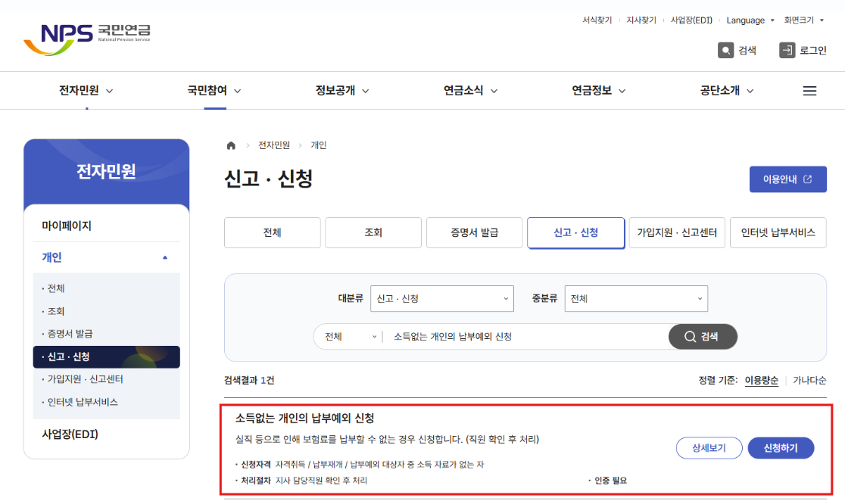Open the 대분류 dropdown
This screenshot has width=845, height=504.
pyautogui.click(x=442, y=298)
